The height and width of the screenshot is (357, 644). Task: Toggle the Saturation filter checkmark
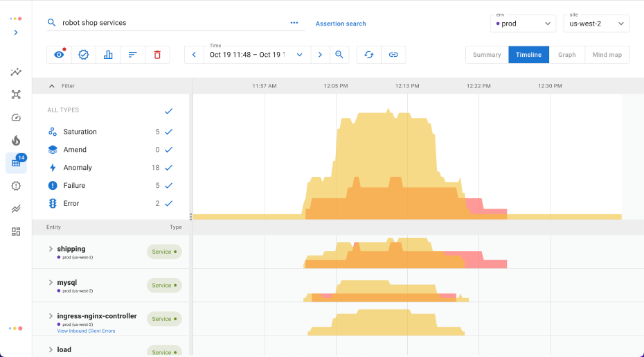pyautogui.click(x=168, y=132)
